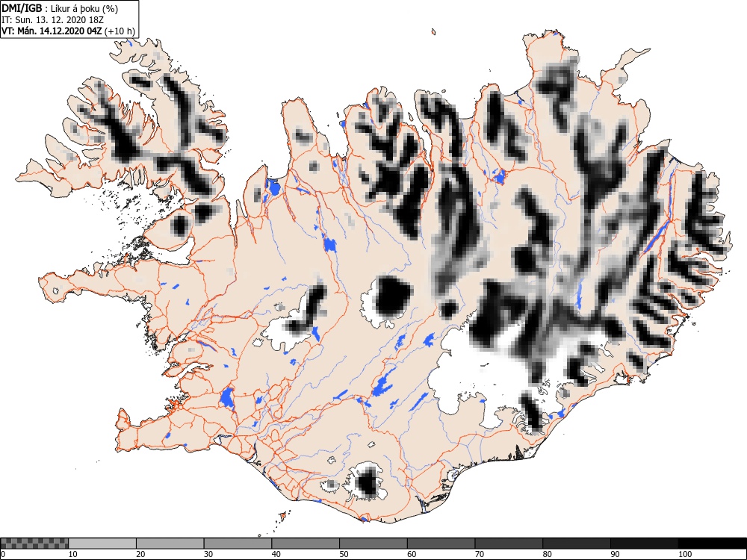Image resolution: width=747 pixels, height=560 pixels.
Task: Click the 40-50 percent legend swatch
Action: (x=306, y=544)
